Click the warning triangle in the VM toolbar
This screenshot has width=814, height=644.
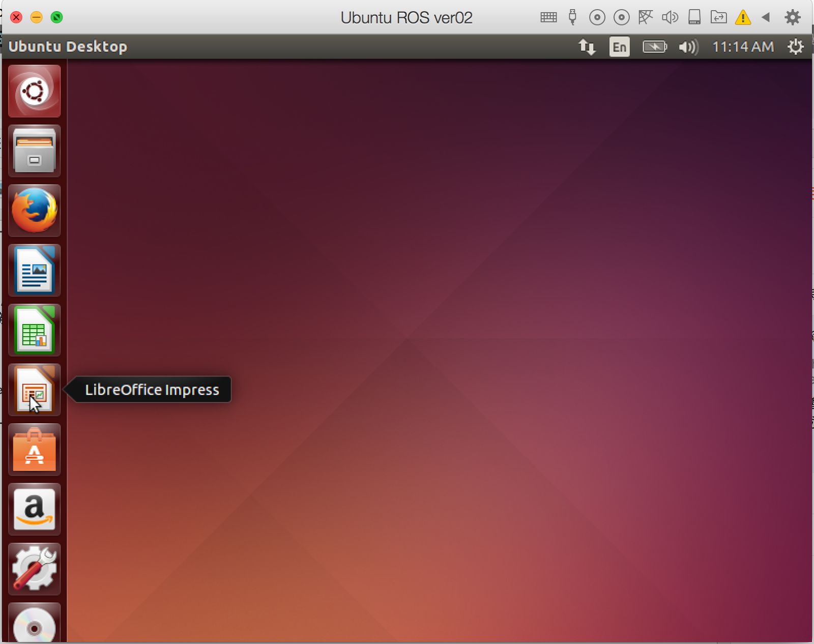(x=743, y=17)
